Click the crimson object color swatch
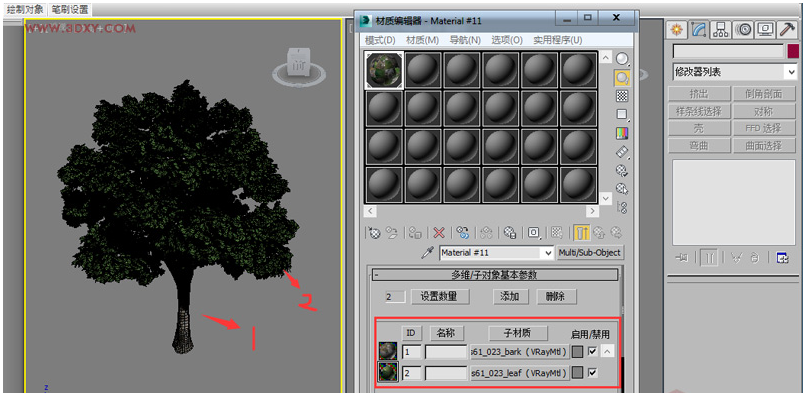The width and height of the screenshot is (804, 393). (x=793, y=51)
